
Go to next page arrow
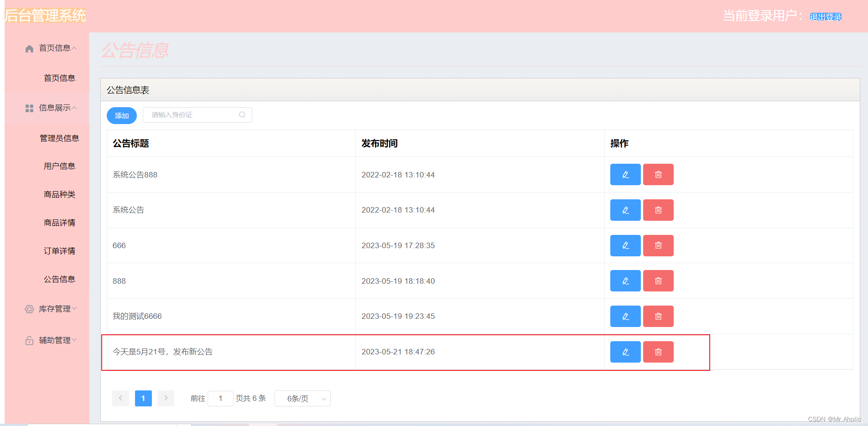pyautogui.click(x=166, y=398)
